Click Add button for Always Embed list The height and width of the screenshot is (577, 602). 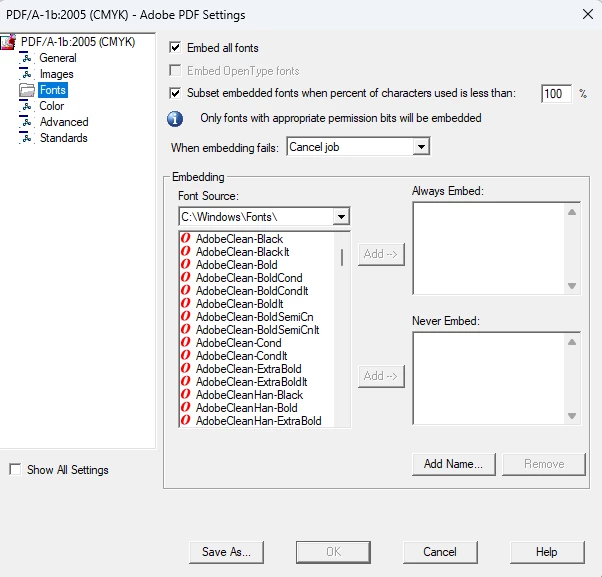click(381, 254)
